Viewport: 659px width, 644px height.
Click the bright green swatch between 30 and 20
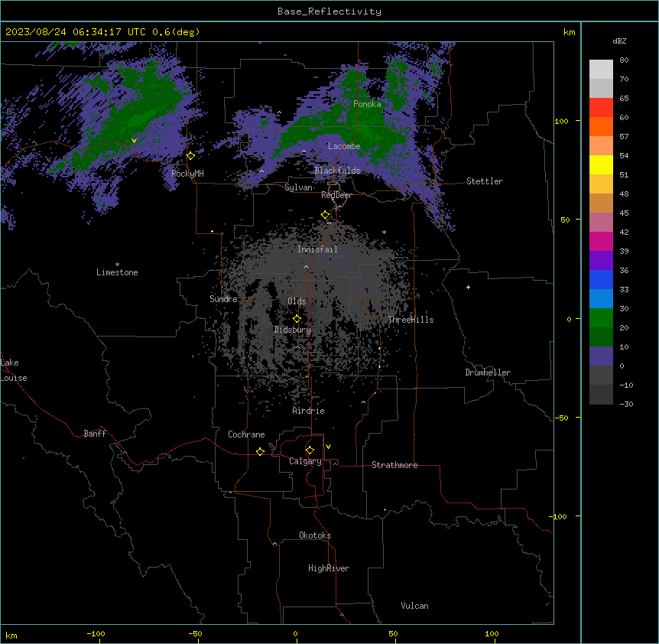(601, 318)
